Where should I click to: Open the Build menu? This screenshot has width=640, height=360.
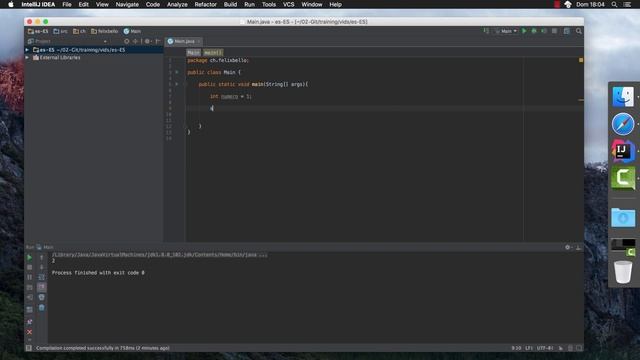point(230,4)
